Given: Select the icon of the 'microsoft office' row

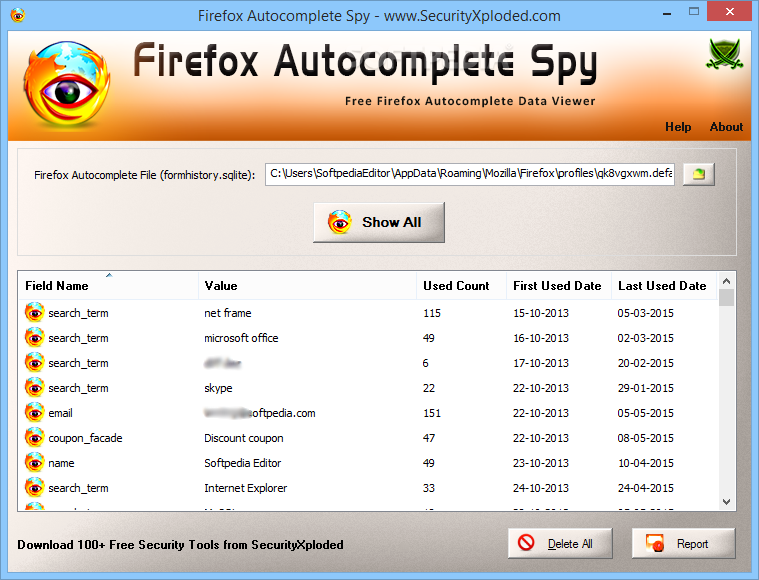Looking at the screenshot, I should coord(34,338).
